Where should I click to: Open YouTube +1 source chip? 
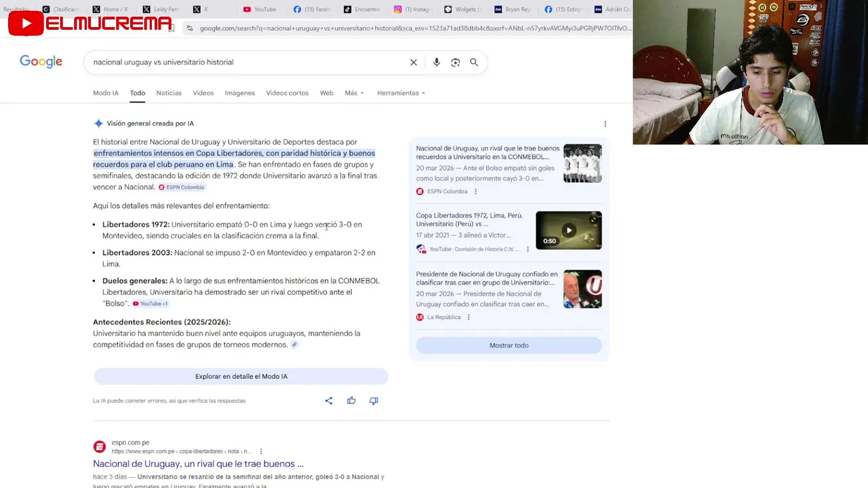(x=151, y=304)
